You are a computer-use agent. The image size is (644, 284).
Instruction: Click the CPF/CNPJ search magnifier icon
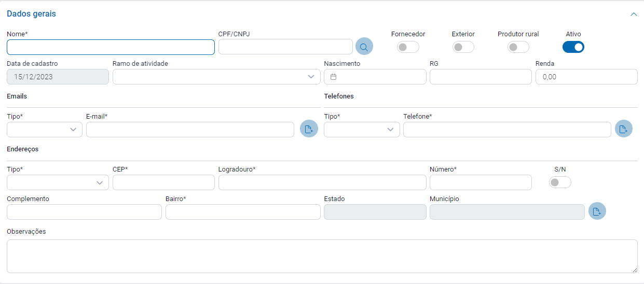tap(364, 47)
